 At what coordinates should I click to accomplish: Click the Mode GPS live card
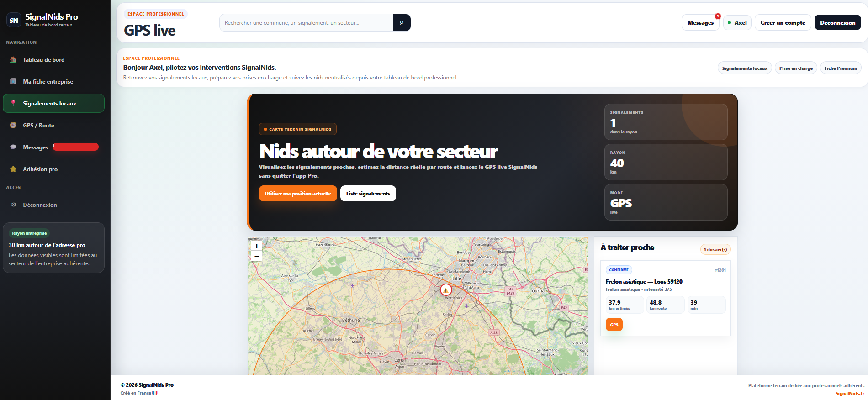tap(666, 202)
